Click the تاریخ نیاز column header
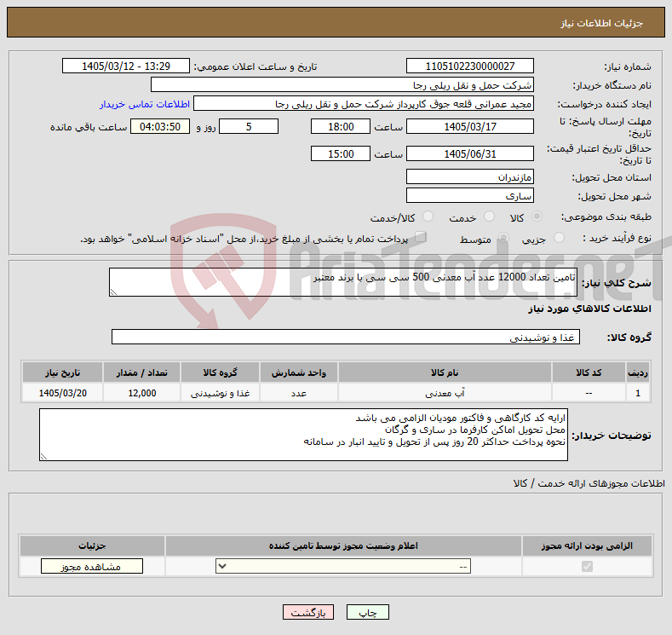Image resolution: width=672 pixels, height=635 pixels. [62, 372]
